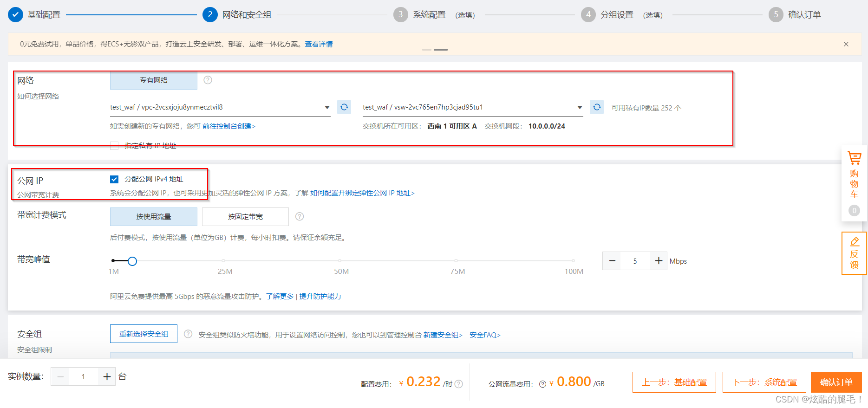Go to step 2 网络和安全组

[237, 14]
